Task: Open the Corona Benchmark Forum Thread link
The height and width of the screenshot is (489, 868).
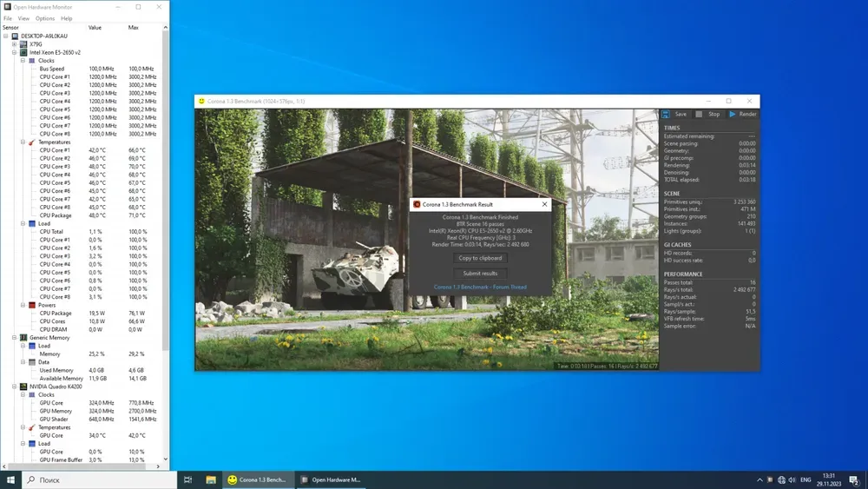Action: click(x=479, y=287)
